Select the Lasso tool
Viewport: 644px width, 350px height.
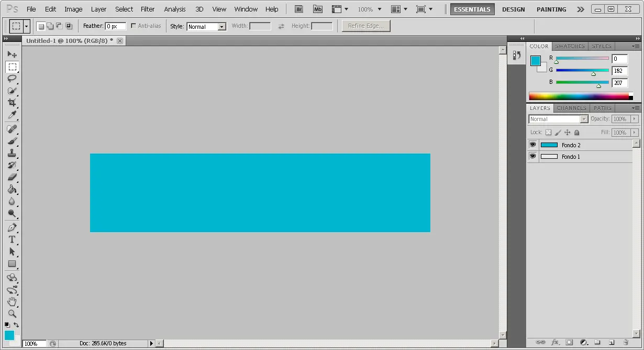coord(13,79)
